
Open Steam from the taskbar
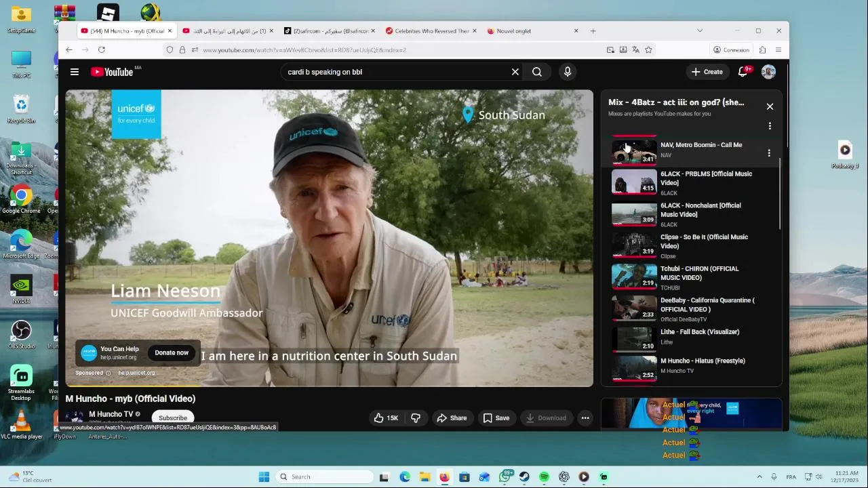pyautogui.click(x=524, y=476)
